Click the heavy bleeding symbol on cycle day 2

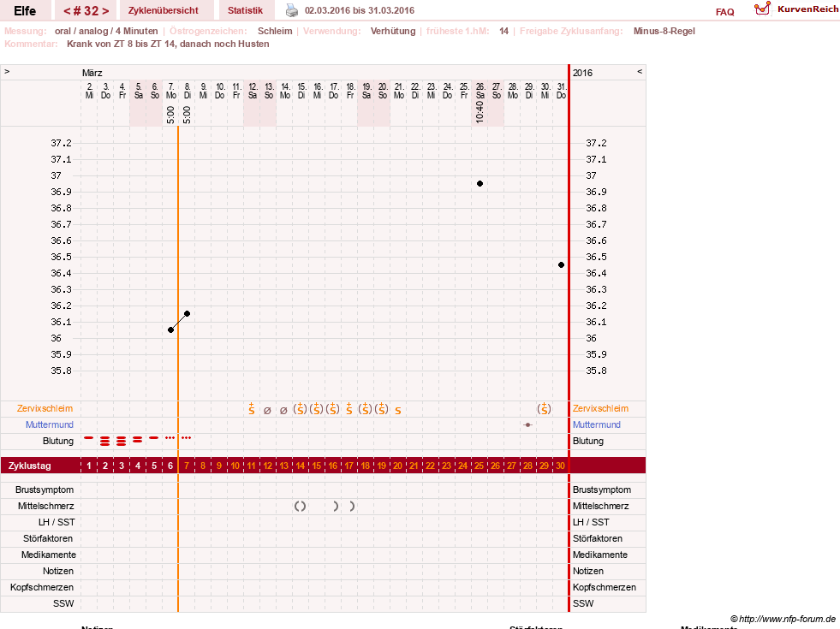pos(105,441)
